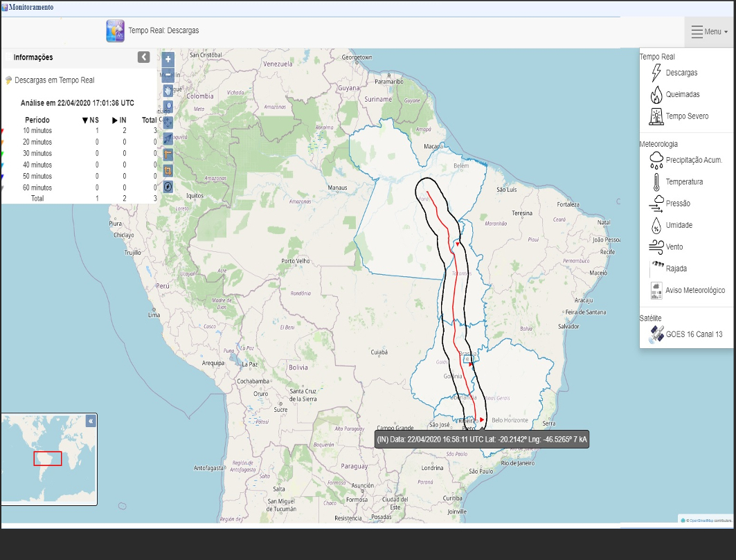The image size is (736, 560).
Task: Click the hamburger lines icon in Menu
Action: (x=697, y=32)
